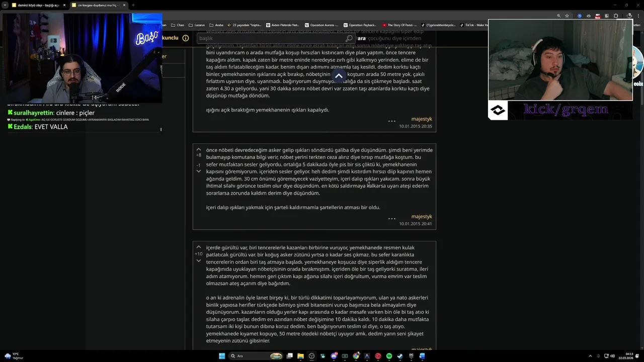Click the info circle icon beside kuncu
Viewport: 644px width, 362px height.
tap(186, 38)
